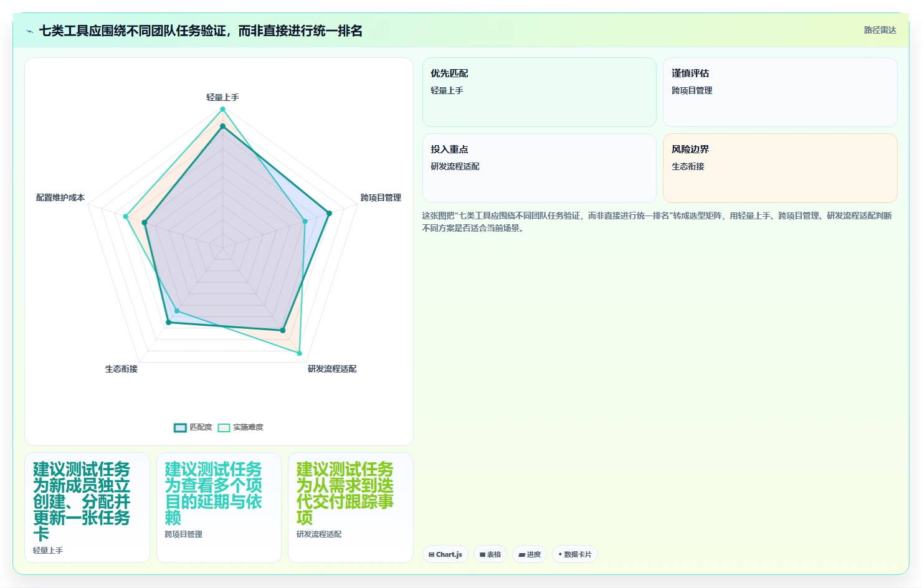Click the 匹配度 data point on the 生态衔接 axis
This screenshot has height=588, width=922.
[x=168, y=322]
